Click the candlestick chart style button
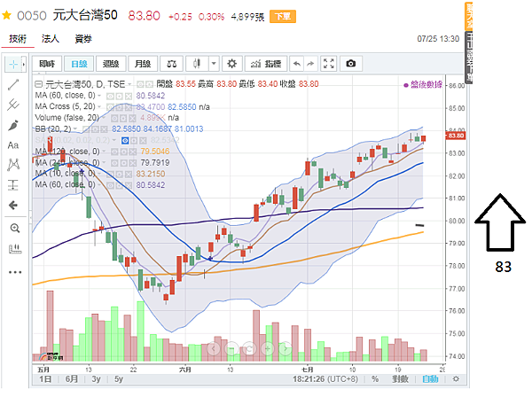Image resolution: width=532 pixels, height=397 pixels. point(197,64)
